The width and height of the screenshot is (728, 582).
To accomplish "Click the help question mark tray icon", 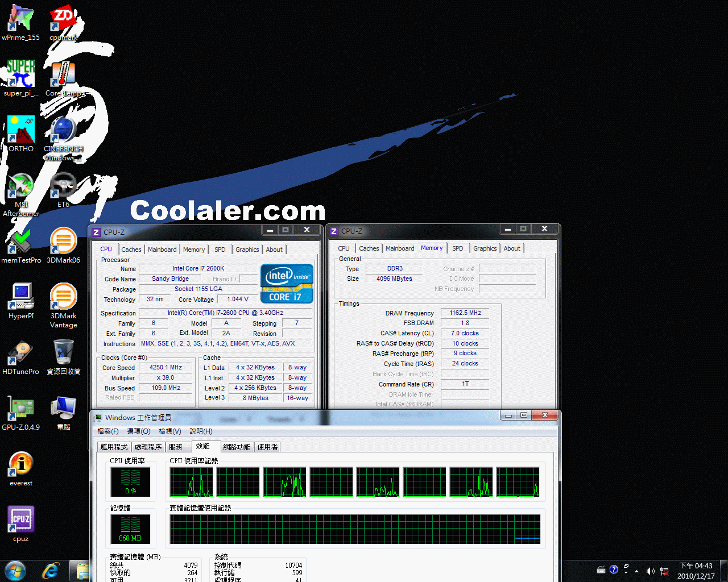I will 614,569.
